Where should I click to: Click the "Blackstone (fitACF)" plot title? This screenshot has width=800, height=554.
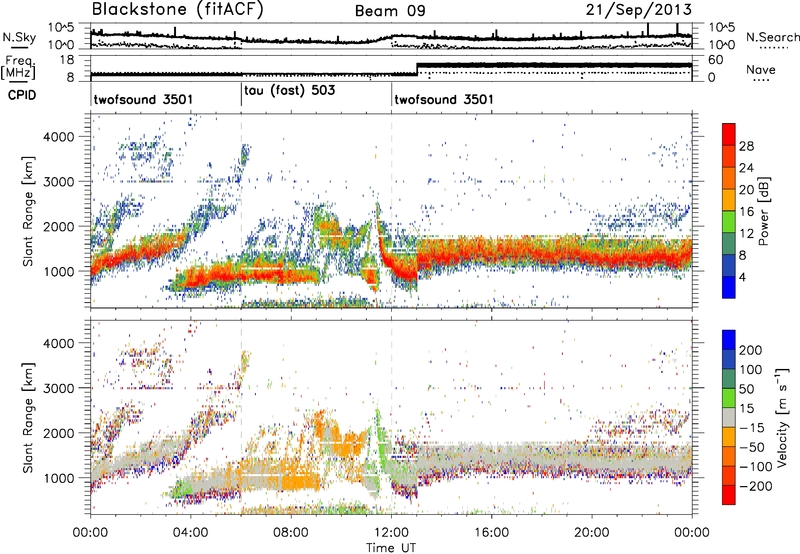(177, 10)
